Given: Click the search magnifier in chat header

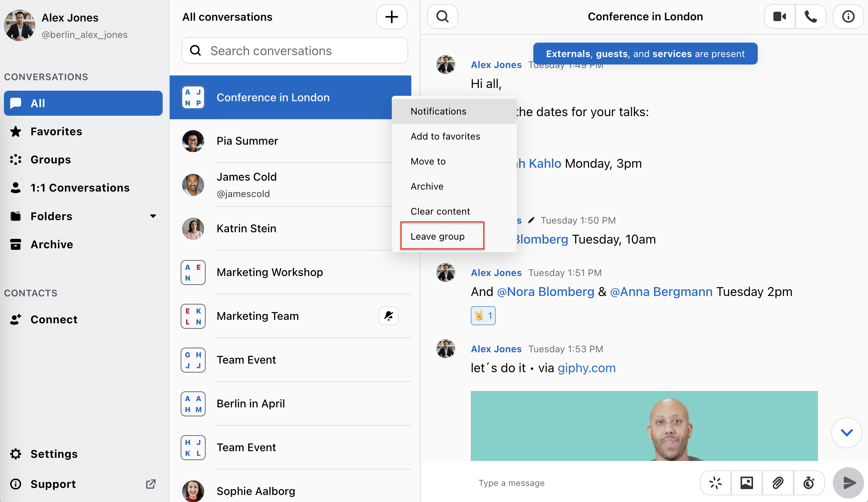Looking at the screenshot, I should [443, 16].
